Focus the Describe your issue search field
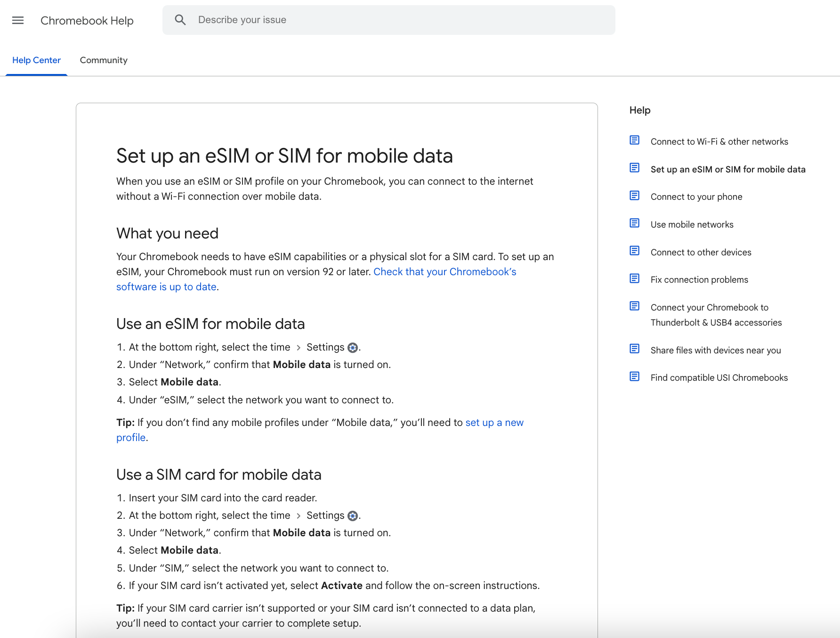840x638 pixels. 400,20
